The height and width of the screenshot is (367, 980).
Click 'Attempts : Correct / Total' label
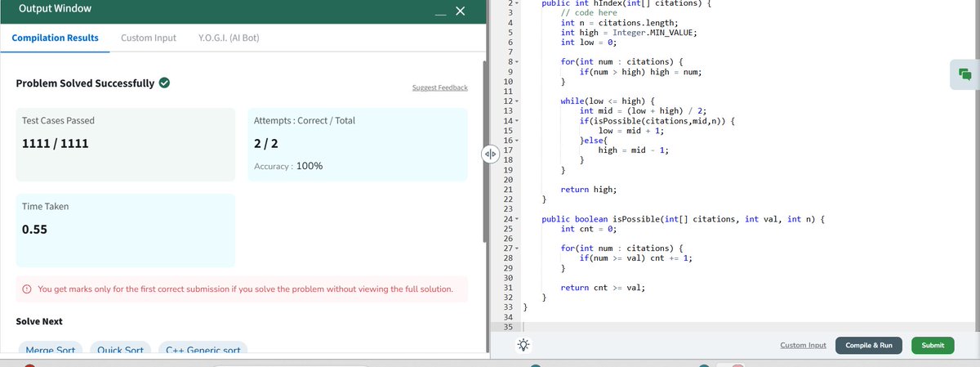click(x=305, y=120)
